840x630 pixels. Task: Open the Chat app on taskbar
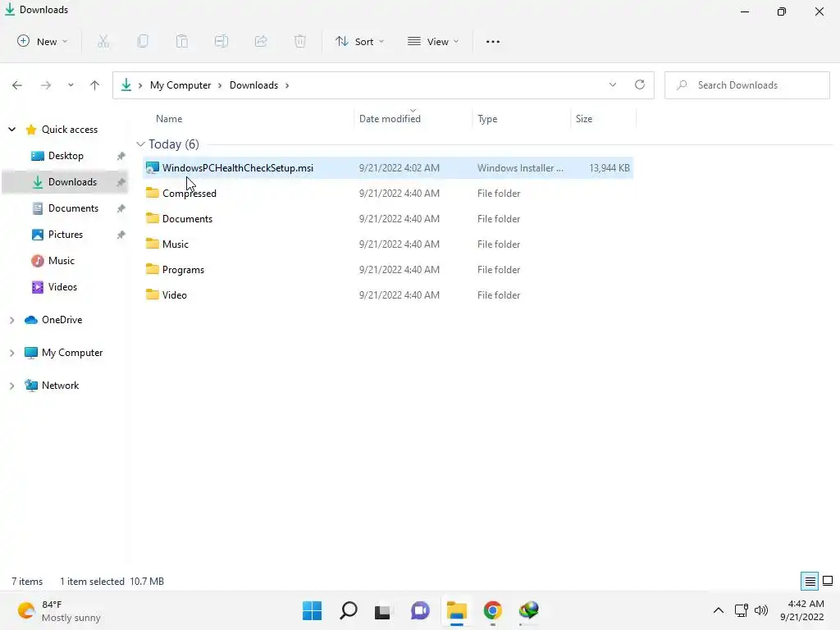coord(421,610)
